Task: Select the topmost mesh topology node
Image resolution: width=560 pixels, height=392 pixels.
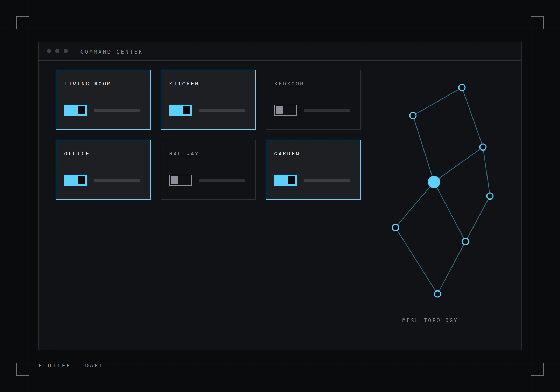Action: pos(462,87)
